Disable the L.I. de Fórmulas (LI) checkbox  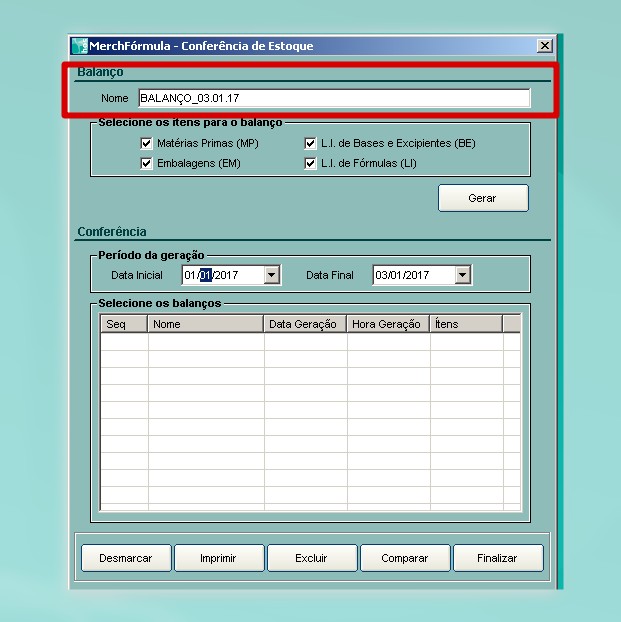click(x=310, y=163)
